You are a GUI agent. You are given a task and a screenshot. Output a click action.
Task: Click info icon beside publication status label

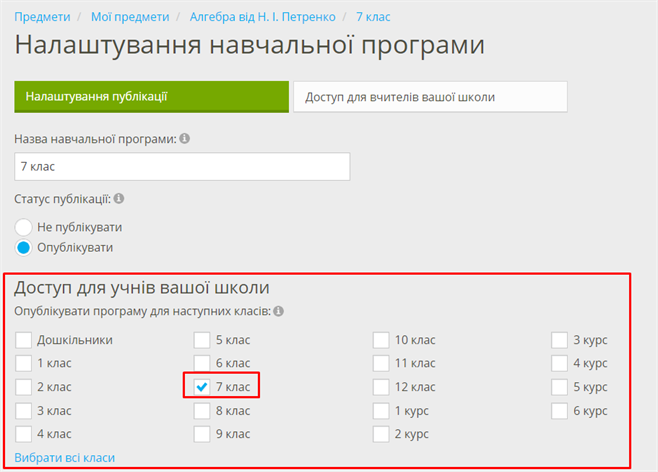click(x=119, y=199)
